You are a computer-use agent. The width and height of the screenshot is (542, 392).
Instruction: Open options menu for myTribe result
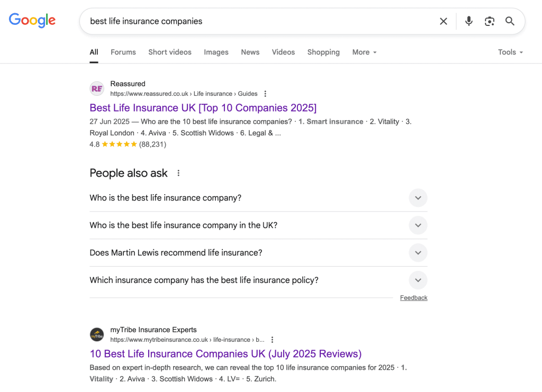click(x=272, y=340)
